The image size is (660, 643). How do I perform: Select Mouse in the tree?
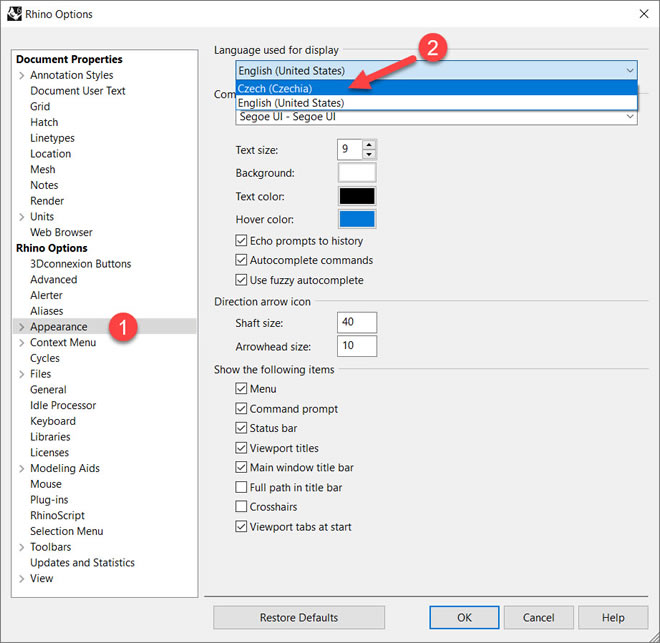tap(46, 484)
